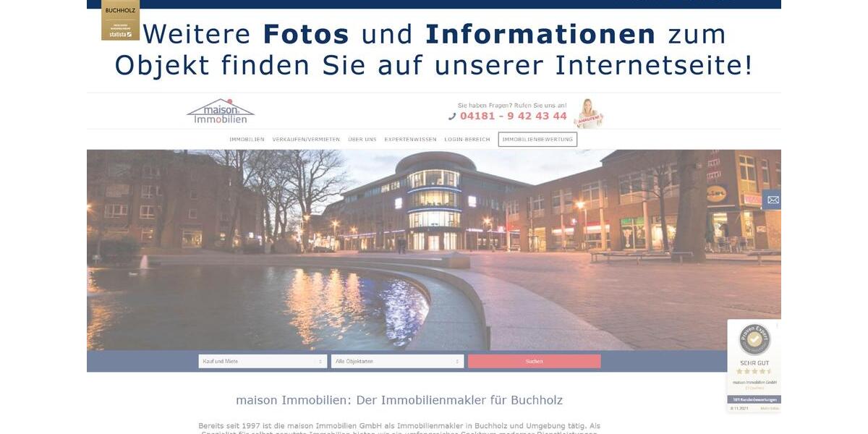The width and height of the screenshot is (868, 434).
Task: Expand the Alle Objektarten dropdown
Action: [x=397, y=361]
